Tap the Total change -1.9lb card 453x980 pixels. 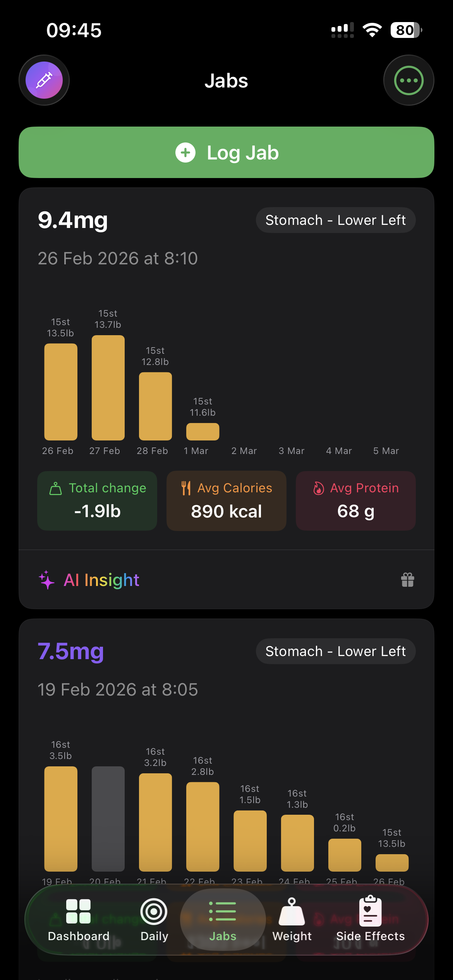[x=97, y=500]
